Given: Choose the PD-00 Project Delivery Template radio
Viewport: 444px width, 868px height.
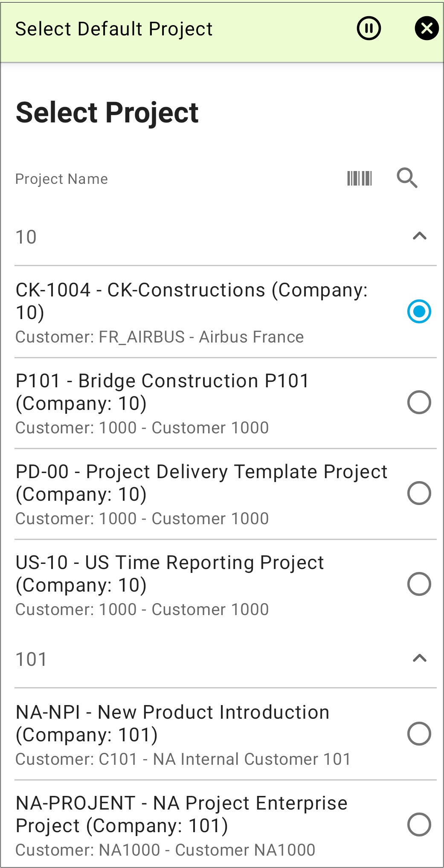Looking at the screenshot, I should click(x=419, y=493).
